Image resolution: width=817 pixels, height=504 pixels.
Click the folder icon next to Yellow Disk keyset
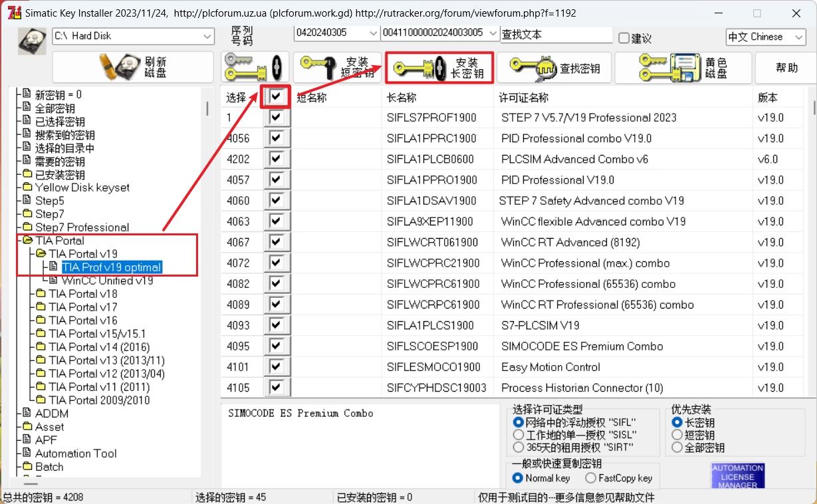27,188
